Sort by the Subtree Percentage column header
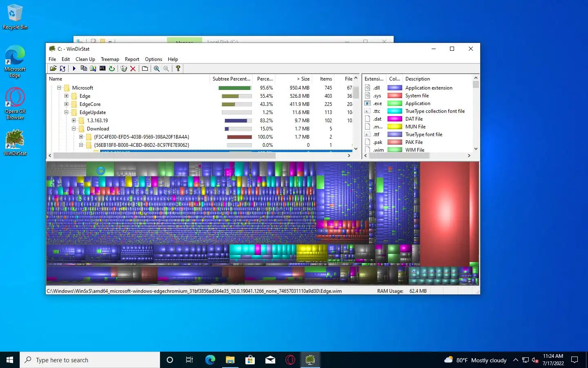This screenshot has height=368, width=588. pos(232,79)
